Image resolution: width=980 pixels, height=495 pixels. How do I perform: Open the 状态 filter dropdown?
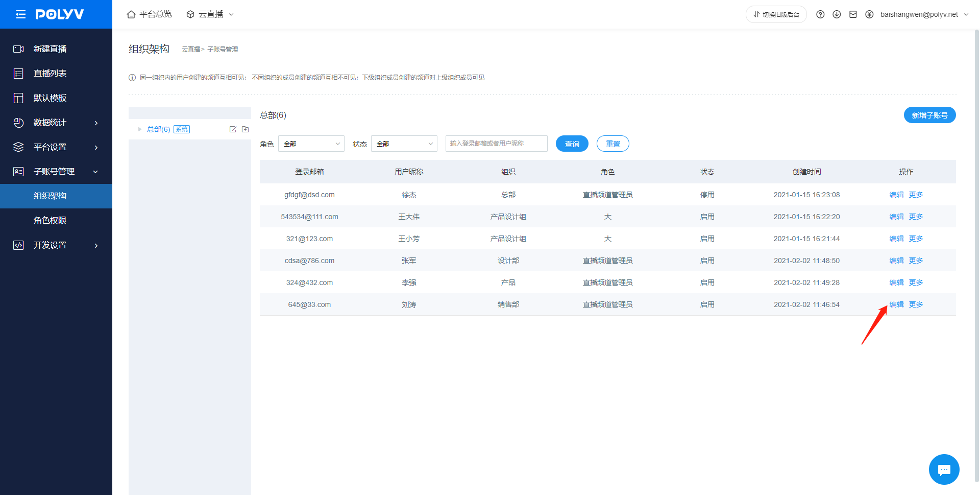click(x=404, y=144)
